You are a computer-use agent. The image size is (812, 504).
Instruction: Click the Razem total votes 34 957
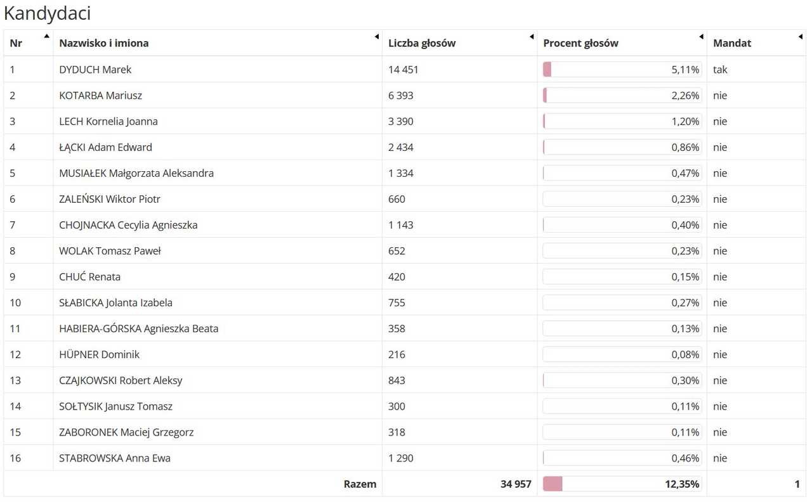click(x=516, y=484)
